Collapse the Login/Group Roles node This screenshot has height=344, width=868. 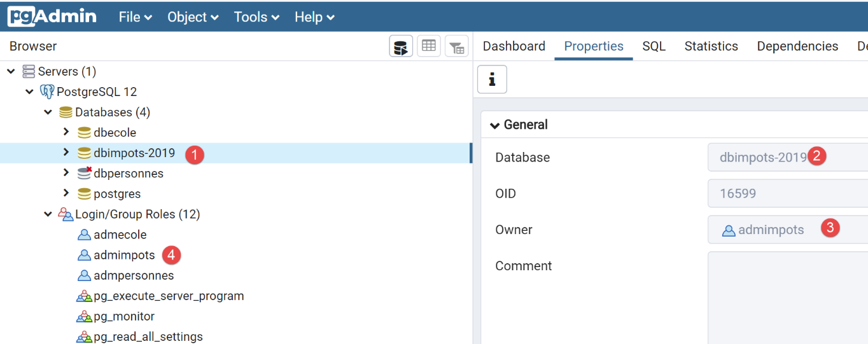pyautogui.click(x=48, y=214)
